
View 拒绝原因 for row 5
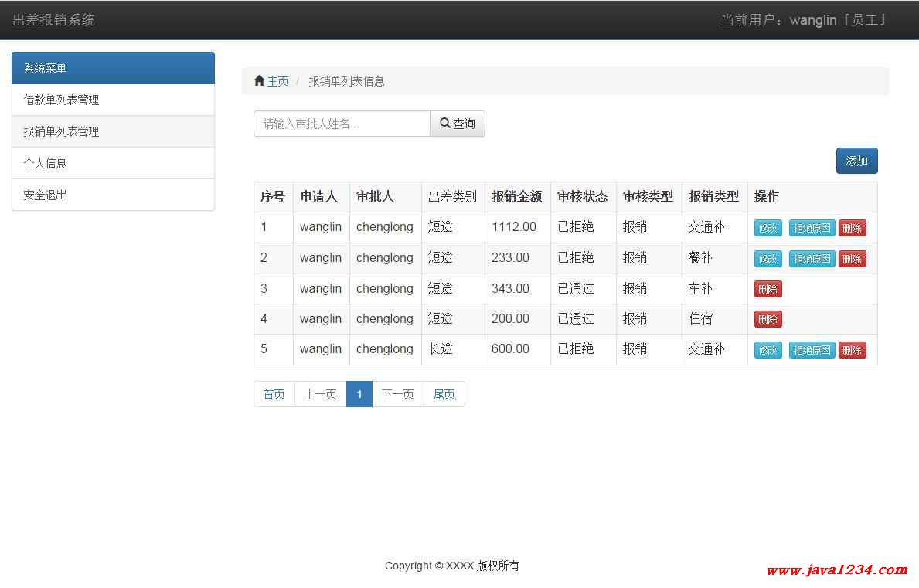[812, 350]
